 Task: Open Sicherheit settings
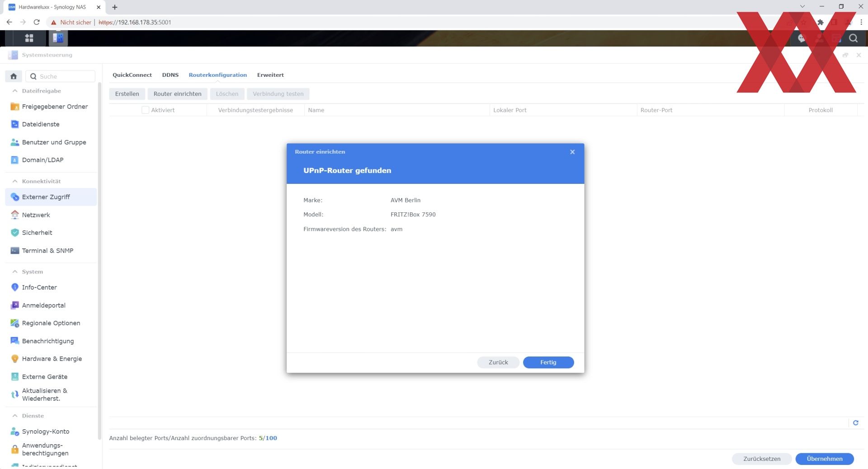pos(51,233)
